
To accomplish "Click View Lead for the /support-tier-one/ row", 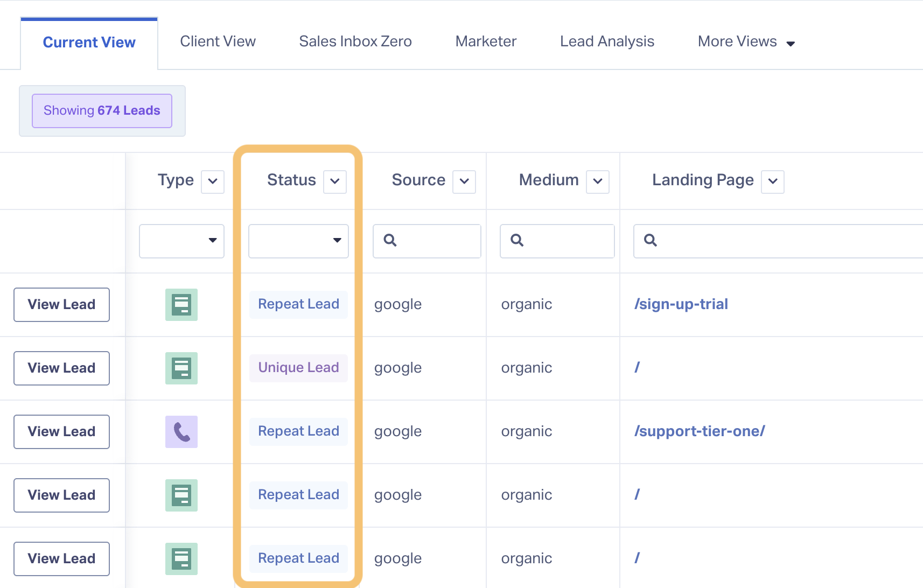I will coord(61,432).
